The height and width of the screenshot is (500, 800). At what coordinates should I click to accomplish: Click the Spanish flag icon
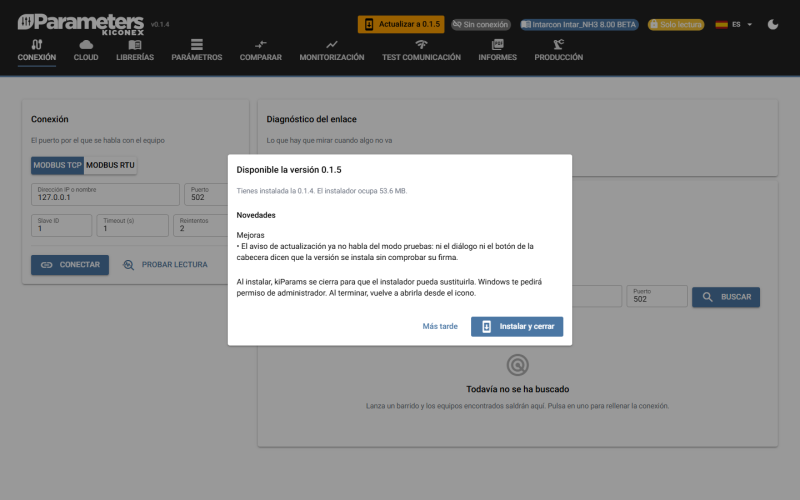point(721,24)
